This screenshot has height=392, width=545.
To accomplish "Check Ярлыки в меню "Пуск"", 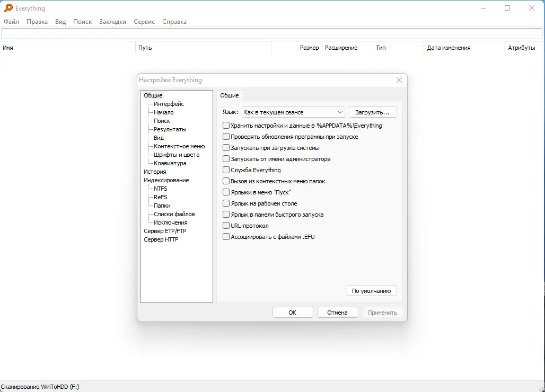I will [226, 192].
